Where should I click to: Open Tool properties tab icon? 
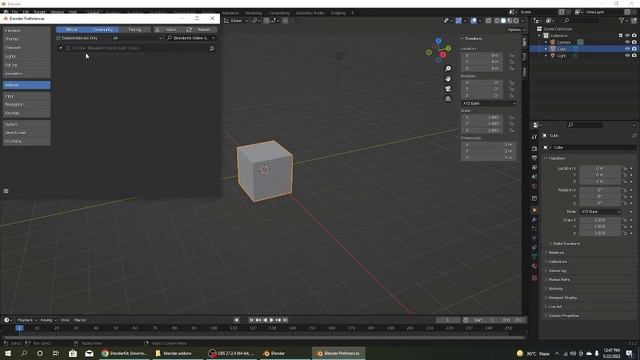534,137
